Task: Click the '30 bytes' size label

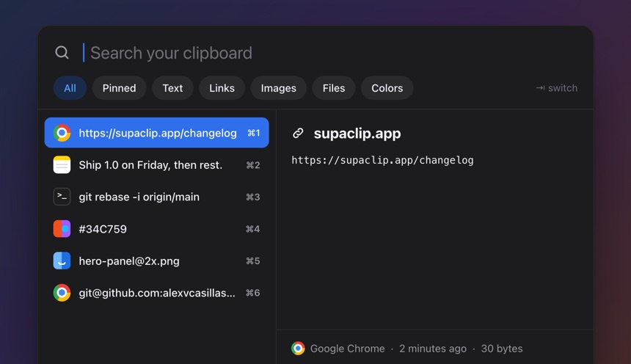Action: [x=502, y=349]
